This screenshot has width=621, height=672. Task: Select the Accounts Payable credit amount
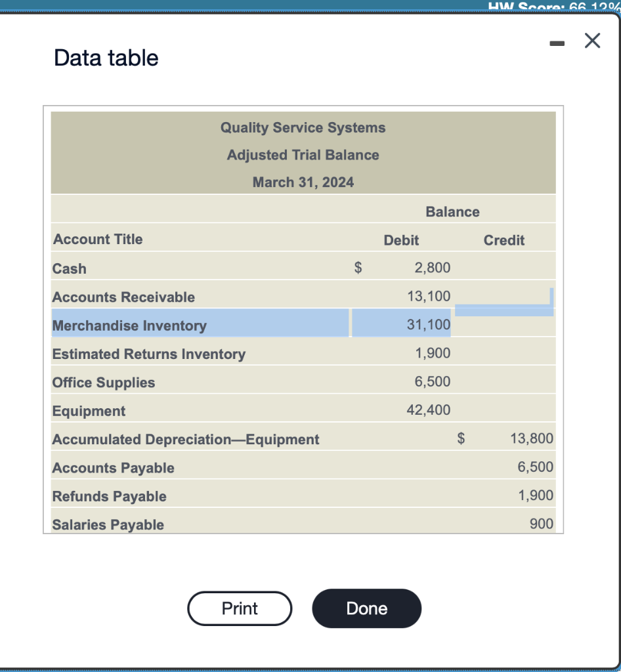pos(539,467)
